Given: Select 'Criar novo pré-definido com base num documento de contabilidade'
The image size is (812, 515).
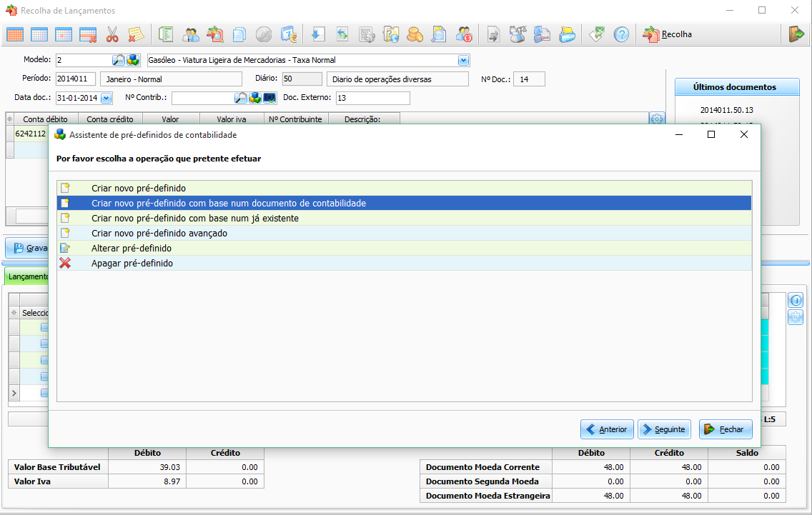Looking at the screenshot, I should coord(404,203).
